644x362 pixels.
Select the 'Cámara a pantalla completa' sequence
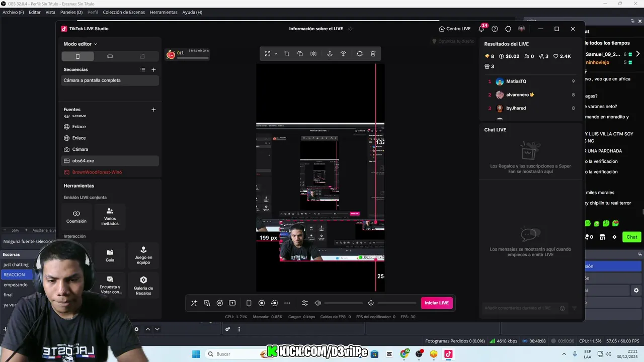coord(110,80)
